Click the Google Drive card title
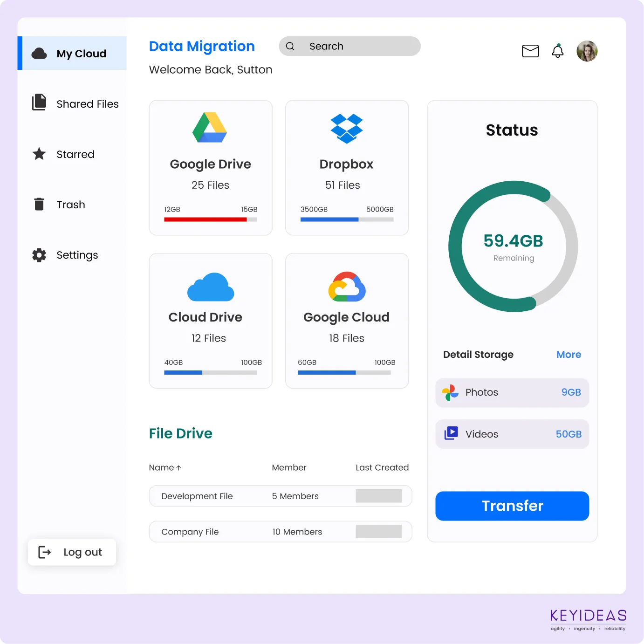This screenshot has height=644, width=644. tap(211, 164)
